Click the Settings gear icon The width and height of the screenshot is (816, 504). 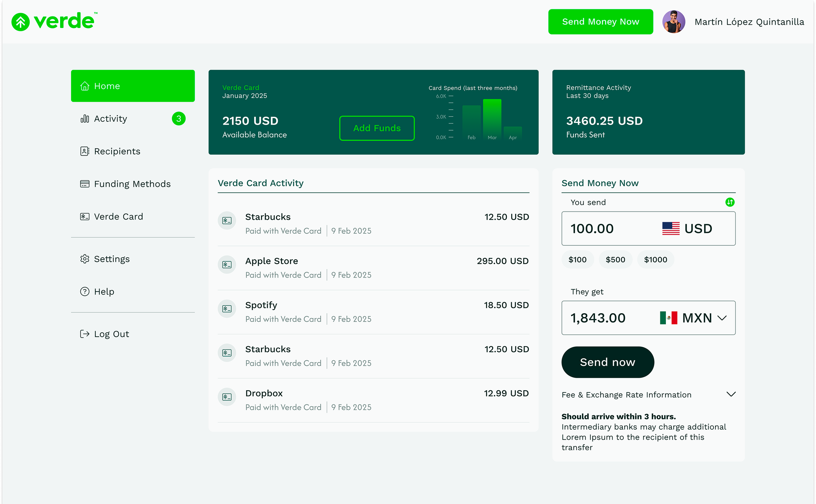pyautogui.click(x=85, y=259)
